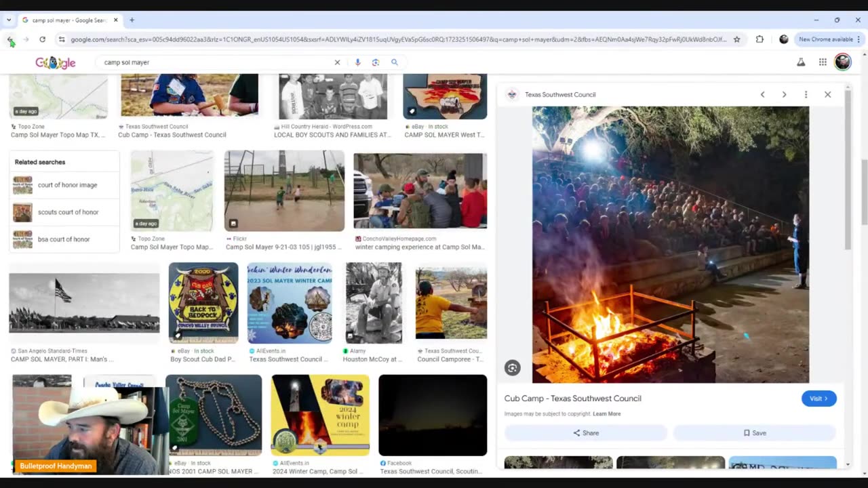Image resolution: width=868 pixels, height=488 pixels.
Task: Open the Hill Country Herald boy scouts thumbnail
Action: pos(333,97)
